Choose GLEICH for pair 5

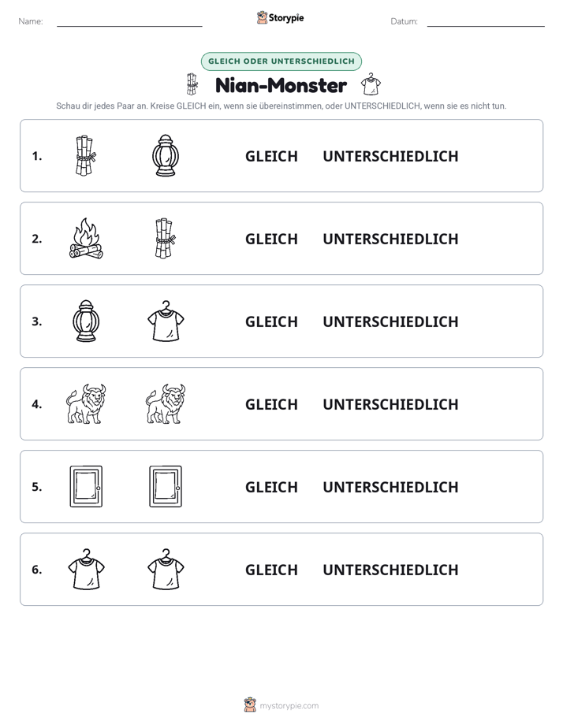tap(271, 487)
